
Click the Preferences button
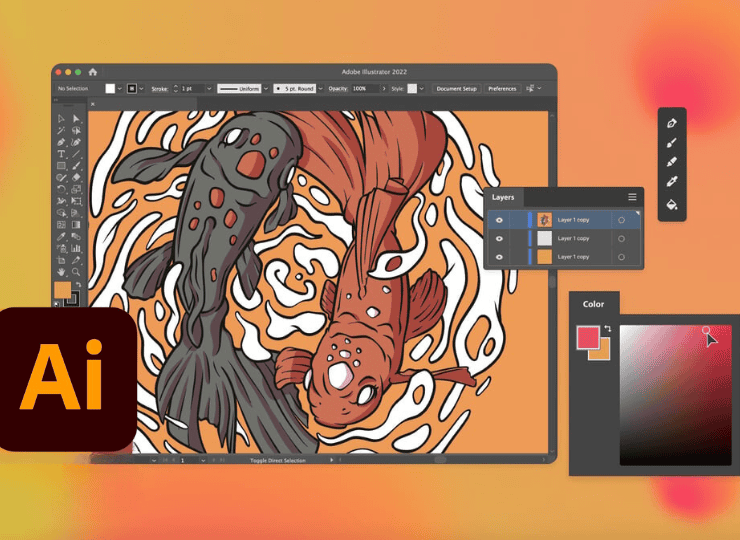502,88
